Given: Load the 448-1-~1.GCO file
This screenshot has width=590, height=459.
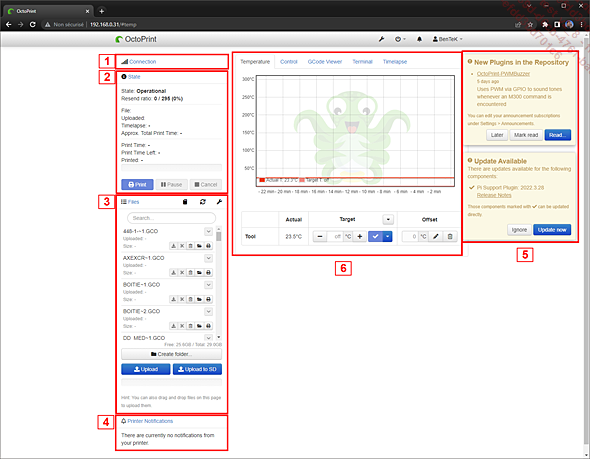Looking at the screenshot, I should click(199, 246).
